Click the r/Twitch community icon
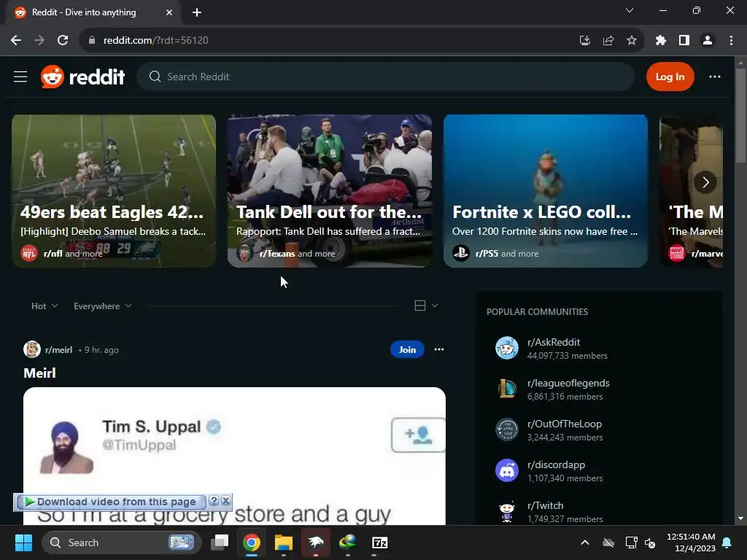747x560 pixels. click(507, 512)
